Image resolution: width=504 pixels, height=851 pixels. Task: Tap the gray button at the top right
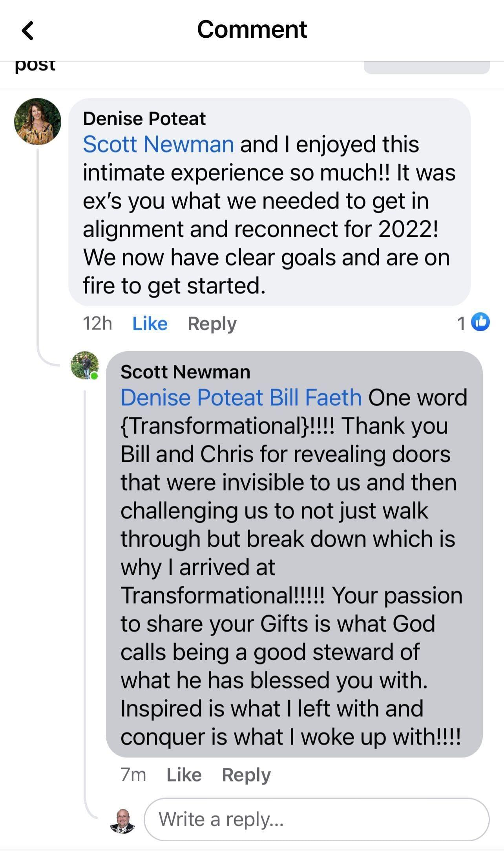click(426, 67)
